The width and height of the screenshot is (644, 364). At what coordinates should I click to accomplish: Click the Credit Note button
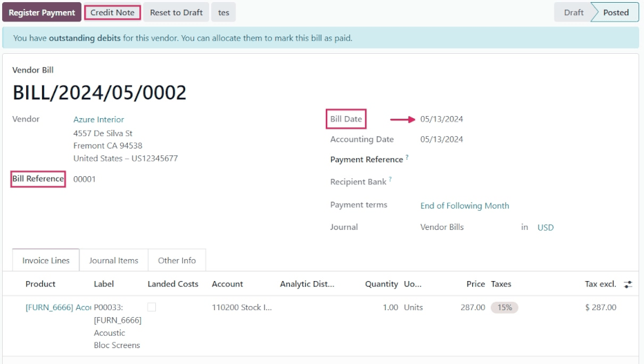(x=113, y=12)
